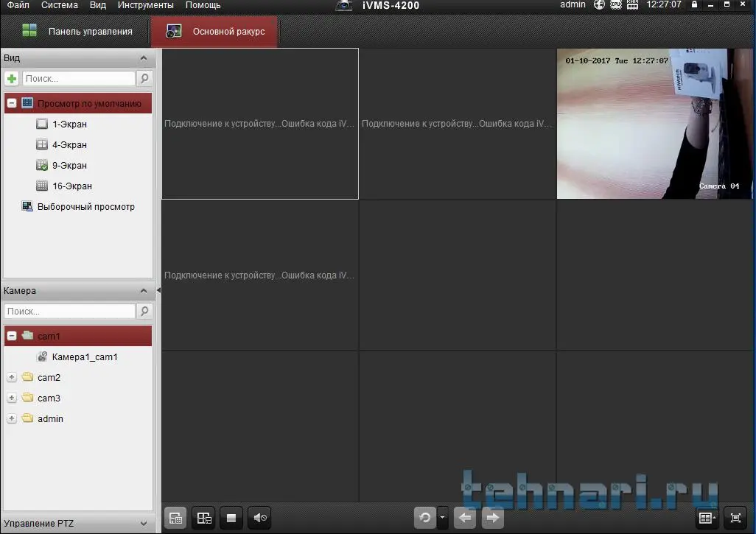Select the second error connection tile

pyautogui.click(x=458, y=124)
